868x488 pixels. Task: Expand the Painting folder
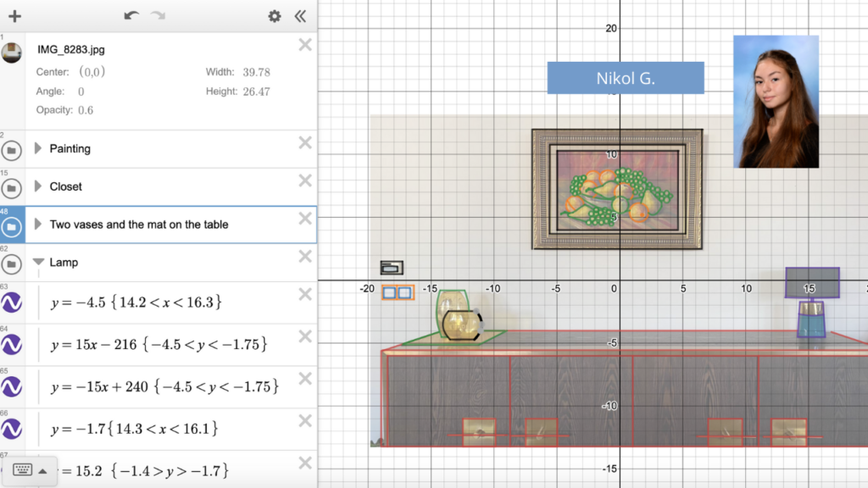[x=37, y=148]
